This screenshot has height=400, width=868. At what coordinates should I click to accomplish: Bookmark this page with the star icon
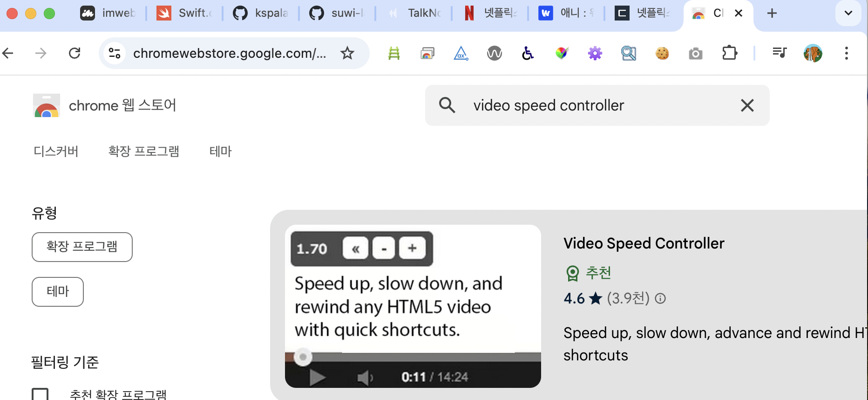pos(347,53)
